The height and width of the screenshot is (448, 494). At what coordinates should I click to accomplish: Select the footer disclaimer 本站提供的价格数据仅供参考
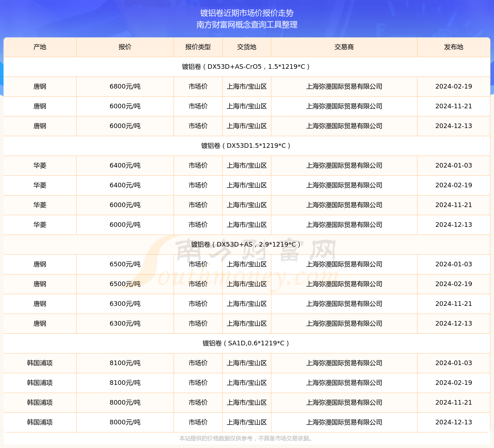[x=216, y=438]
